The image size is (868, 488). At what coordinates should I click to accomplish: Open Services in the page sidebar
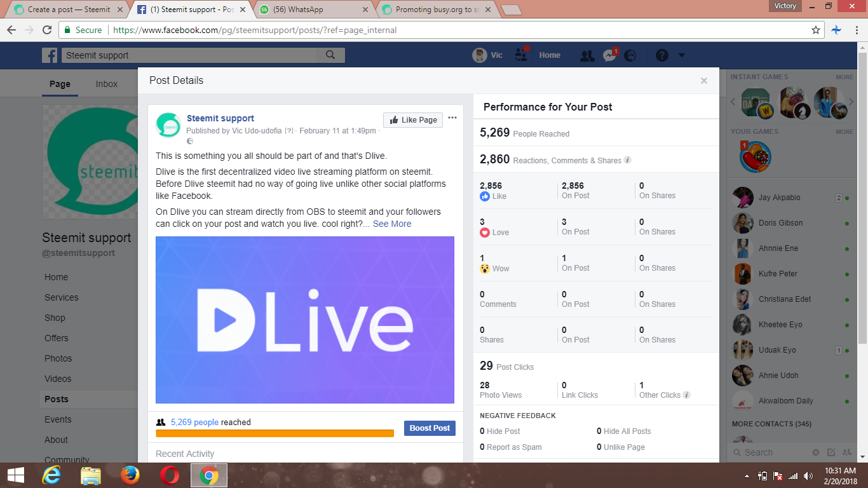(x=62, y=297)
